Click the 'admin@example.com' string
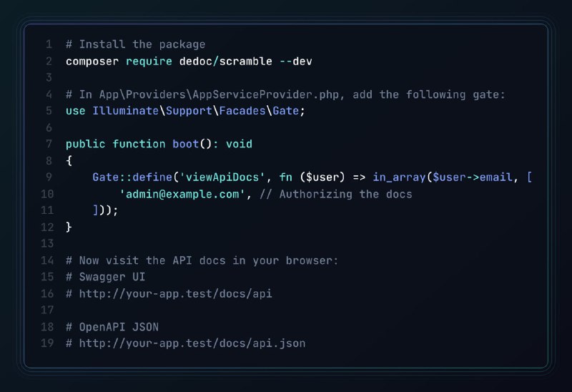This screenshot has width=572, height=392. pyautogui.click(x=182, y=194)
